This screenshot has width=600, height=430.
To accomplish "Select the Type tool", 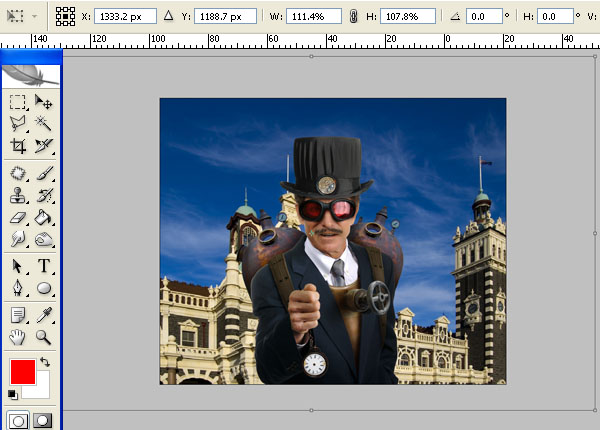I will (x=44, y=265).
